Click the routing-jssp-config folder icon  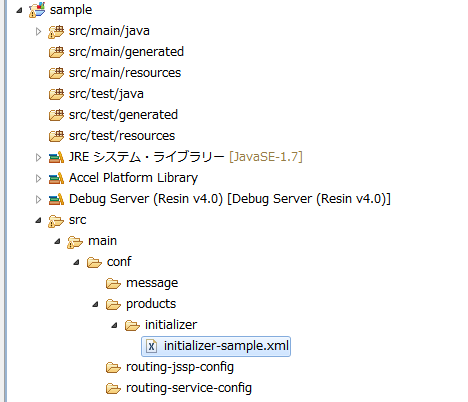pyautogui.click(x=113, y=368)
